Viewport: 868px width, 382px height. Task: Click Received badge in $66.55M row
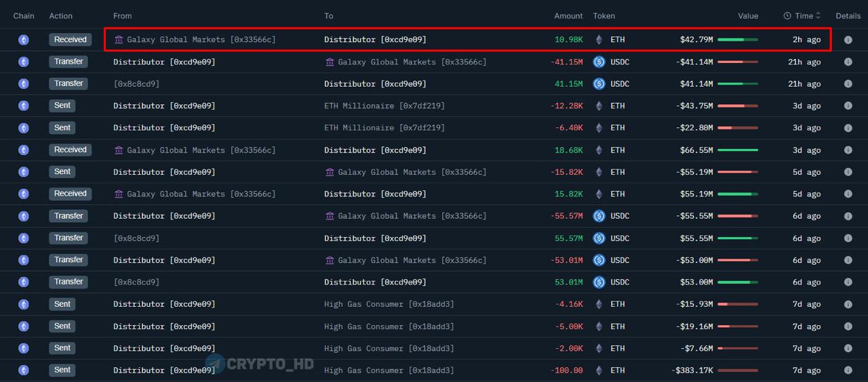71,150
